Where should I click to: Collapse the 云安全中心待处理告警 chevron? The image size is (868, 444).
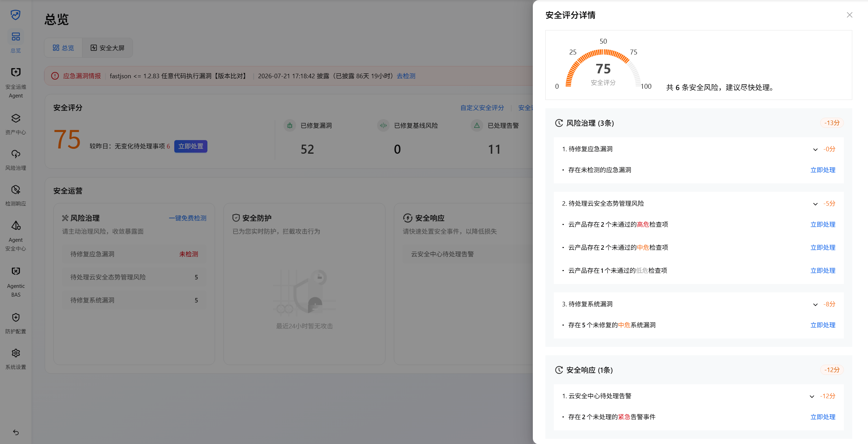click(x=812, y=396)
